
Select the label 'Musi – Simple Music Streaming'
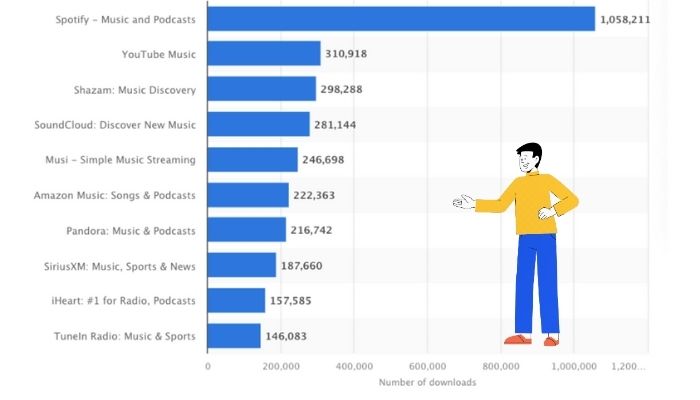(121, 160)
